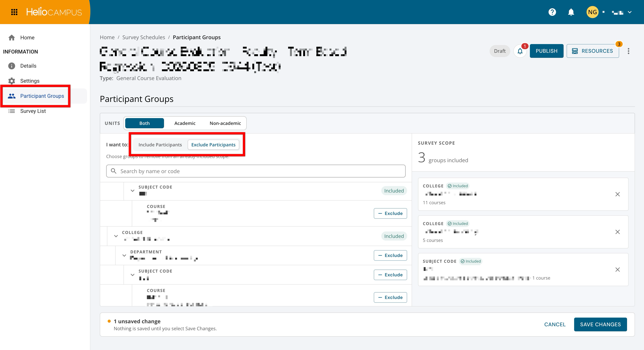The width and height of the screenshot is (644, 350).
Task: Open the three-dot more options menu
Action: tap(628, 51)
